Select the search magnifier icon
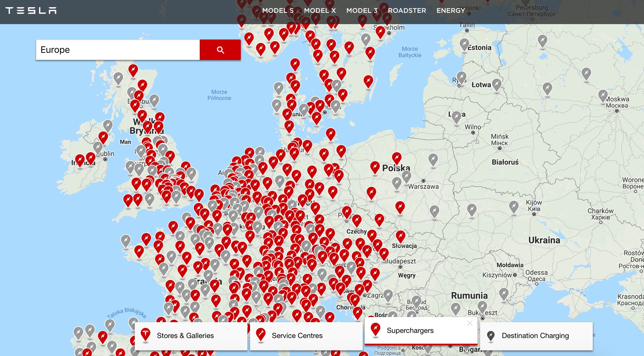The image size is (644, 356). (220, 50)
